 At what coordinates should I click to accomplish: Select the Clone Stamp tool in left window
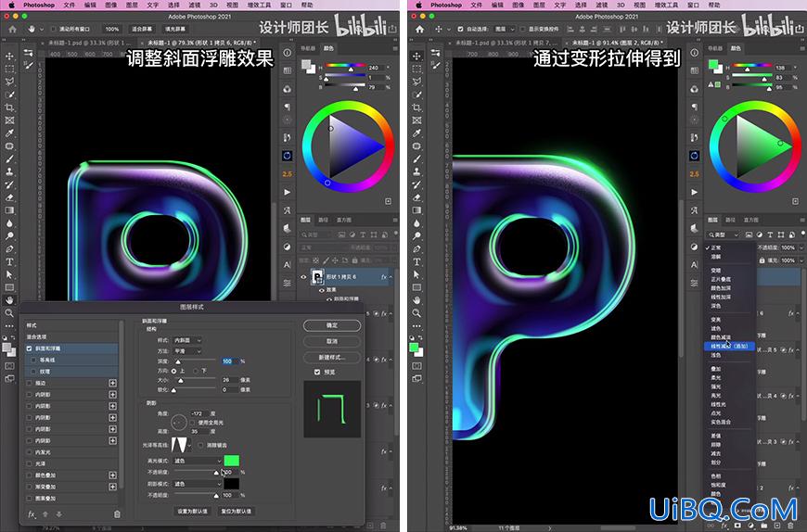tap(10, 171)
